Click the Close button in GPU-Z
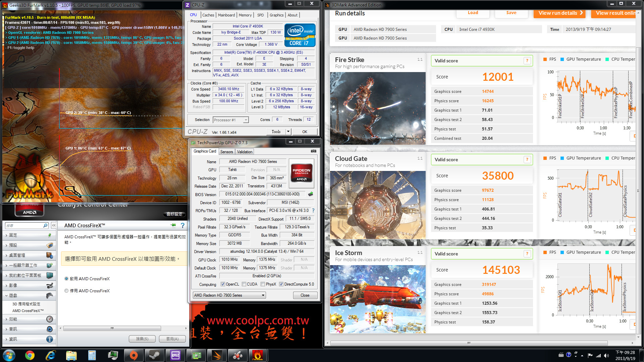The height and width of the screenshot is (362, 644). coord(305,295)
